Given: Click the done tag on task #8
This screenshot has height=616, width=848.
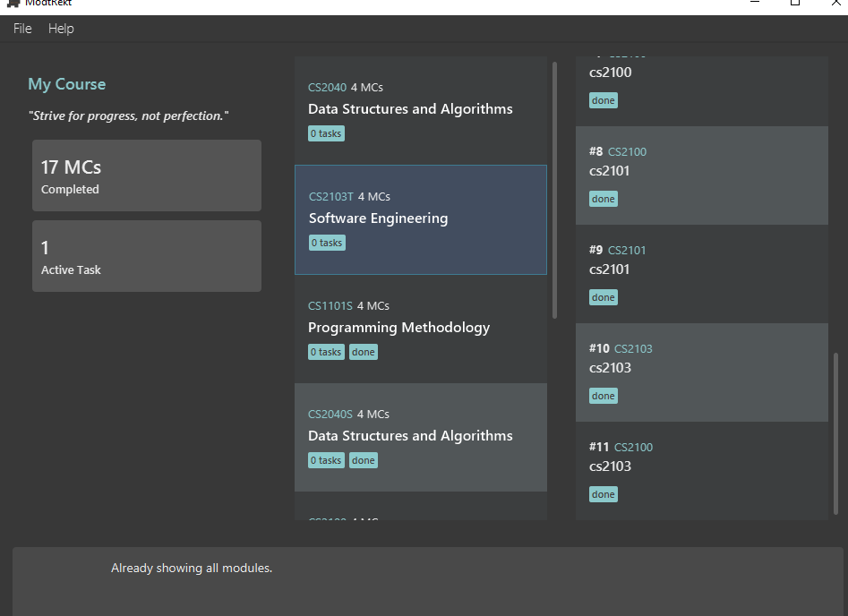Looking at the screenshot, I should 604,199.
